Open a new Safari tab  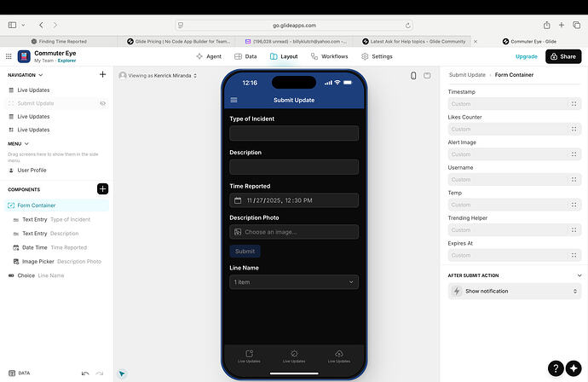tap(562, 25)
